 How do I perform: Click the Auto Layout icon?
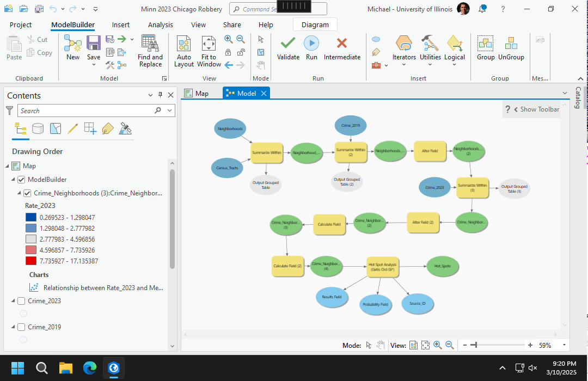click(x=184, y=44)
